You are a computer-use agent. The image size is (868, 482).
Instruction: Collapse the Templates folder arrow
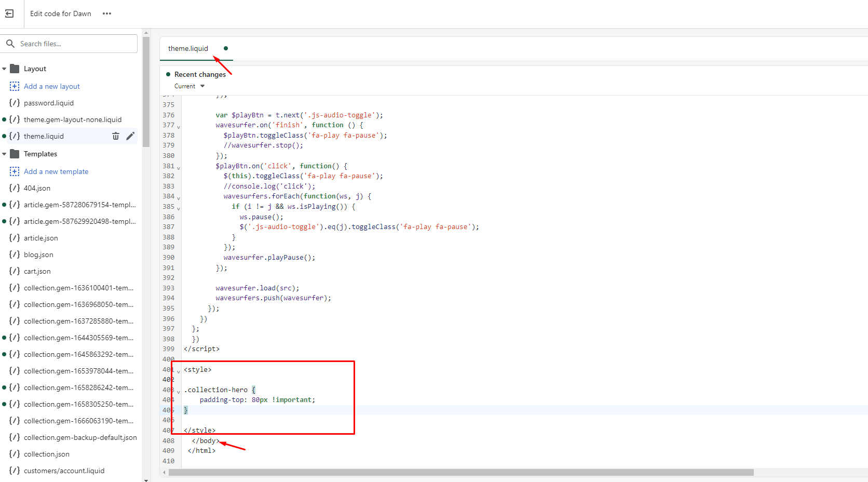point(4,154)
